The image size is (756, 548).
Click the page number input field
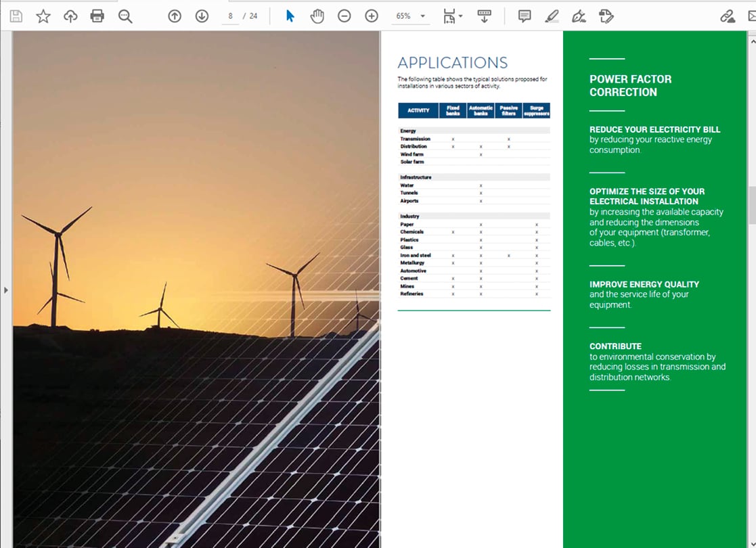(x=231, y=16)
